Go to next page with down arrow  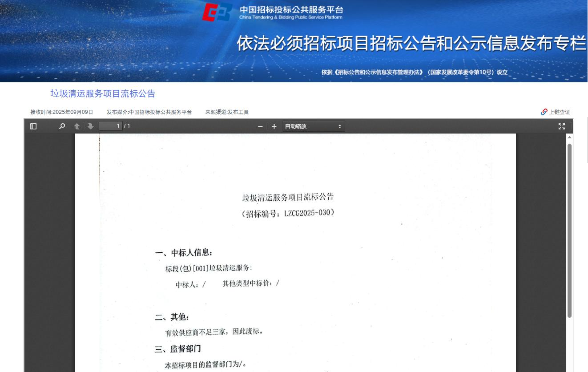(90, 126)
